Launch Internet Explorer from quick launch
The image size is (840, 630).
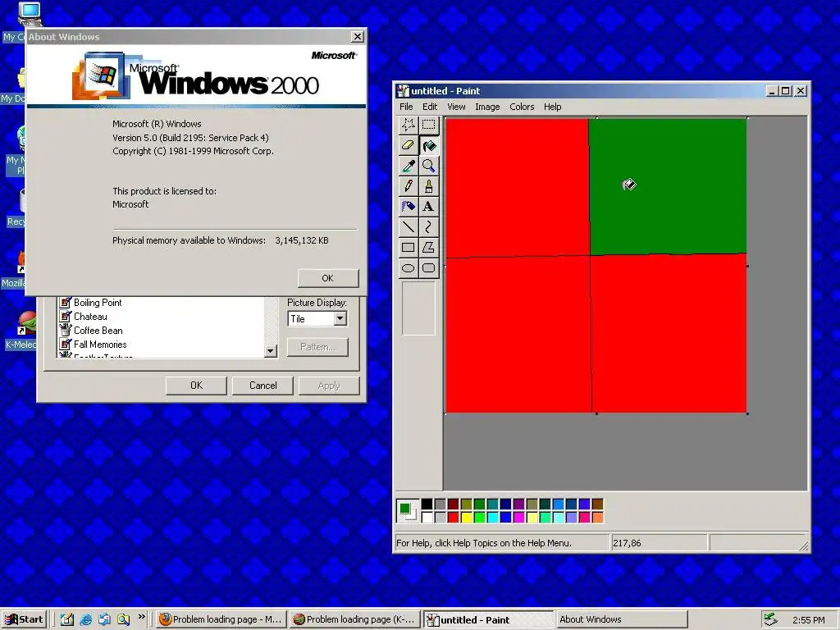coord(85,619)
